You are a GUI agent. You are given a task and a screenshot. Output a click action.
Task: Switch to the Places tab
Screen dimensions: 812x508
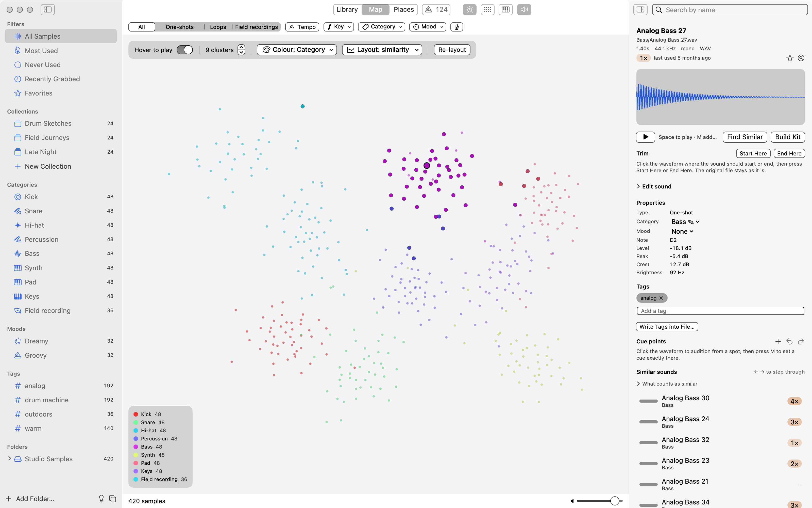click(x=404, y=9)
